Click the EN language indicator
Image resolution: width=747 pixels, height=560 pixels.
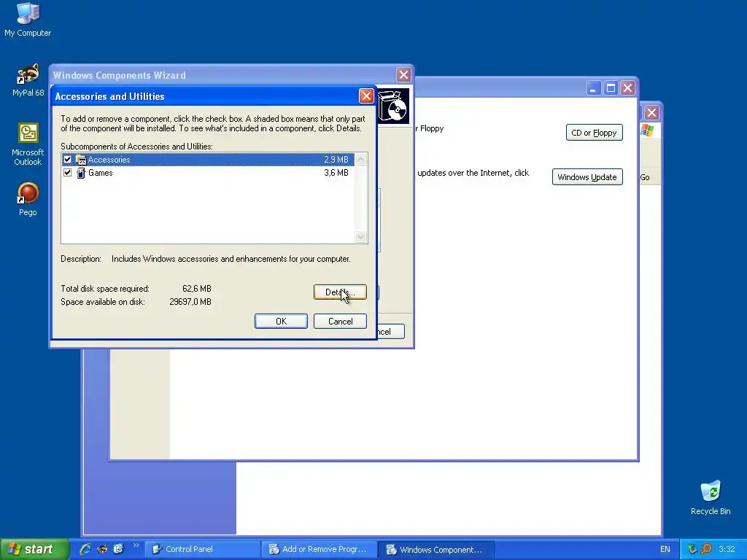point(665,549)
